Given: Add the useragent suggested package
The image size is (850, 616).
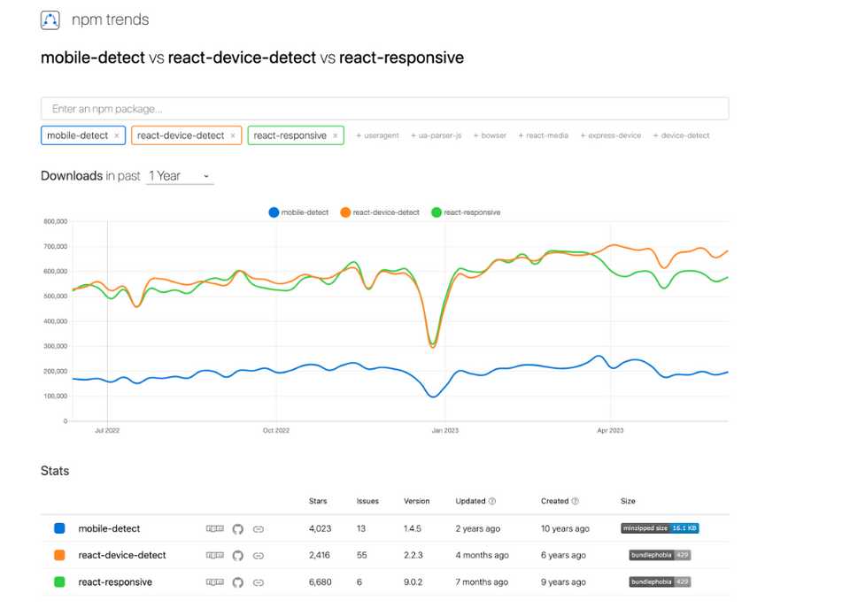Looking at the screenshot, I should [377, 135].
